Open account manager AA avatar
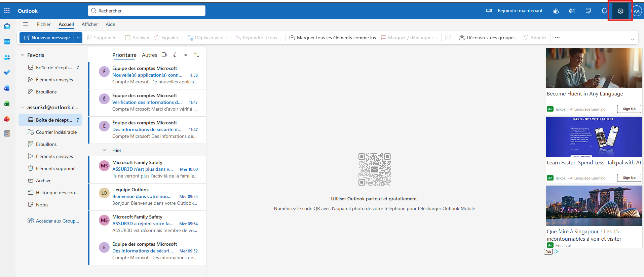Viewport: 644px width, 277px height. pyautogui.click(x=637, y=11)
